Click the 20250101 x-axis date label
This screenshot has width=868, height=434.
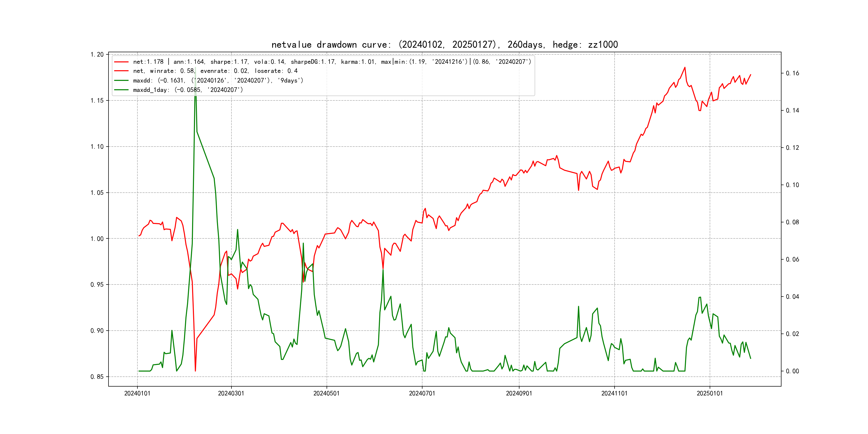(x=710, y=393)
